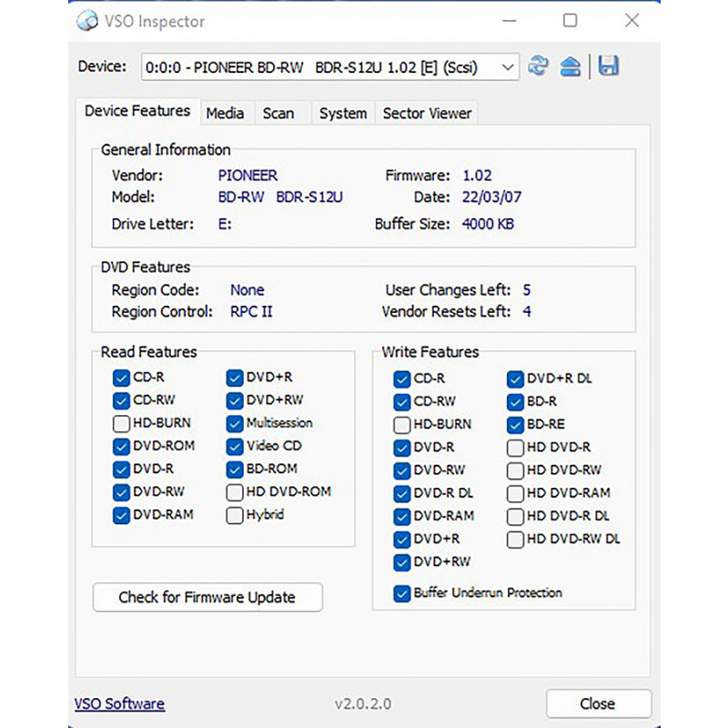Toggle the HD DVD-RAM checkbox
This screenshot has width=728, height=728.
(x=515, y=493)
